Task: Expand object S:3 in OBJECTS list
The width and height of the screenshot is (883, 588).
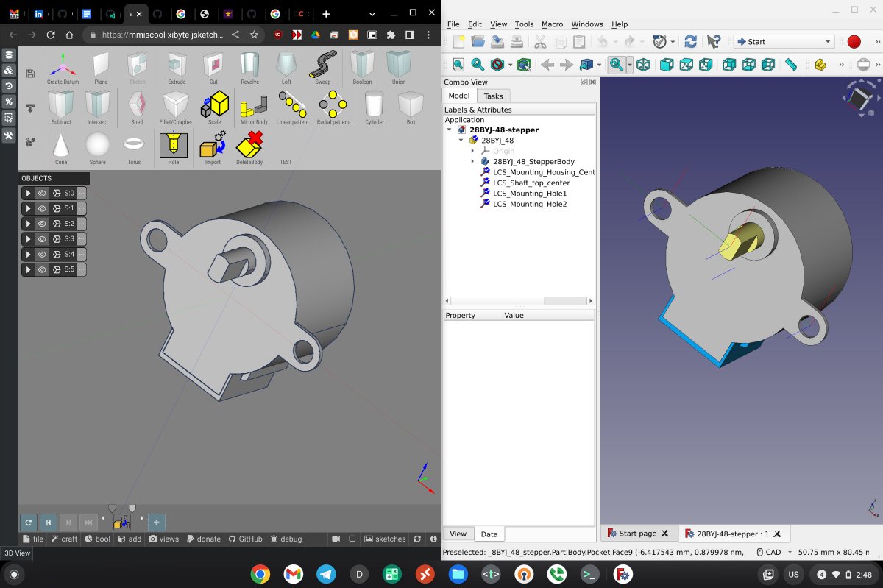Action: click(28, 239)
